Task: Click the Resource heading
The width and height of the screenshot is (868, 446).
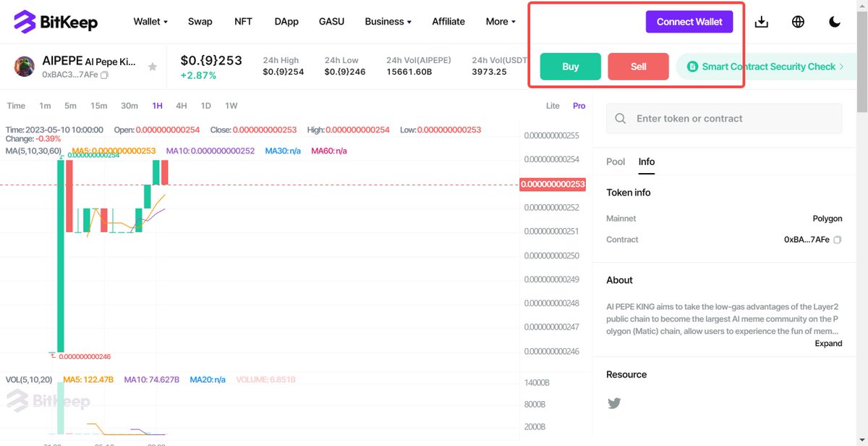Action: coord(626,374)
